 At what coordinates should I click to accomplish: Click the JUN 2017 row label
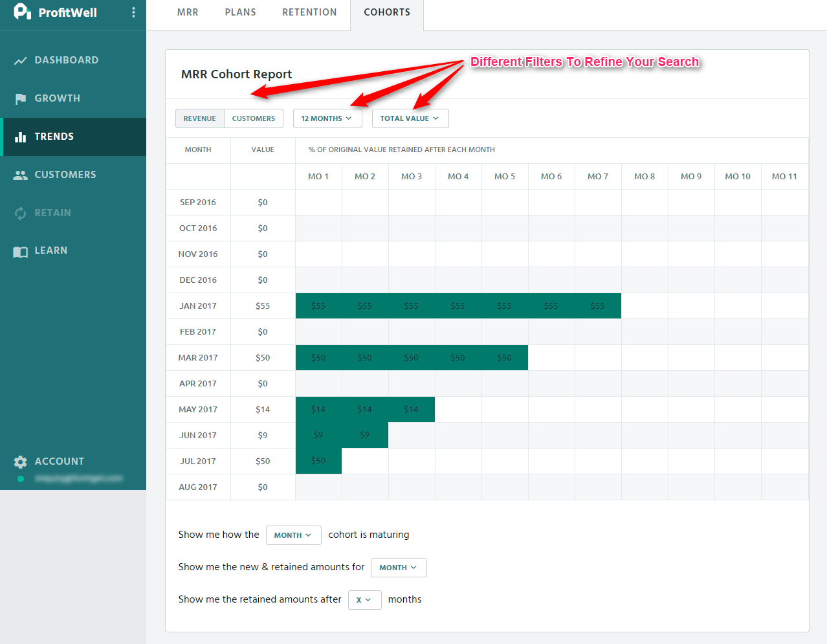[198, 436]
